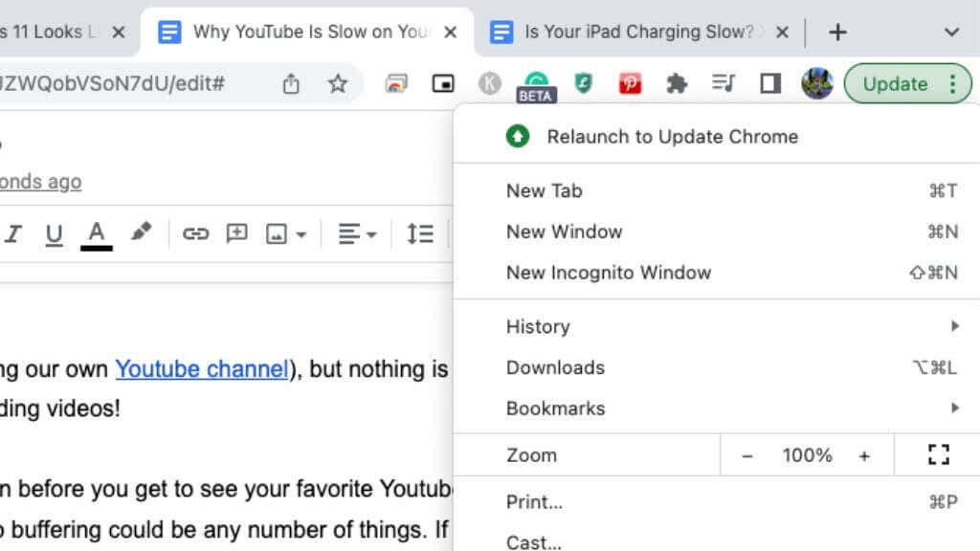This screenshot has width=980, height=551.
Task: Open the green BETA extension icon
Action: (536, 86)
